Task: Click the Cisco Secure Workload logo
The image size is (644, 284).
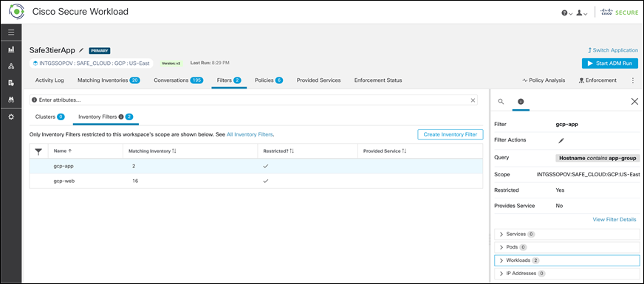Action: 16,12
